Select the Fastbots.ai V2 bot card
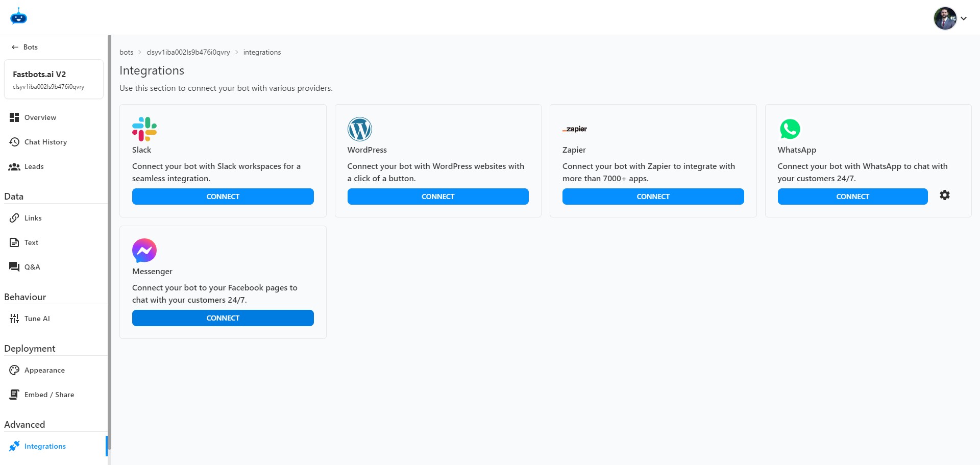This screenshot has width=980, height=465. point(54,79)
